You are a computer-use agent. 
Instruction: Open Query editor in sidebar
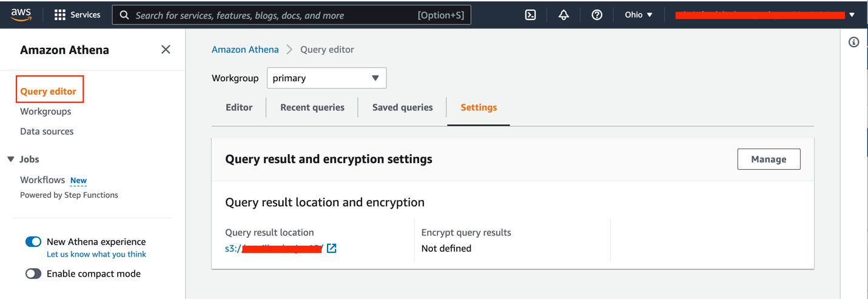tap(49, 91)
